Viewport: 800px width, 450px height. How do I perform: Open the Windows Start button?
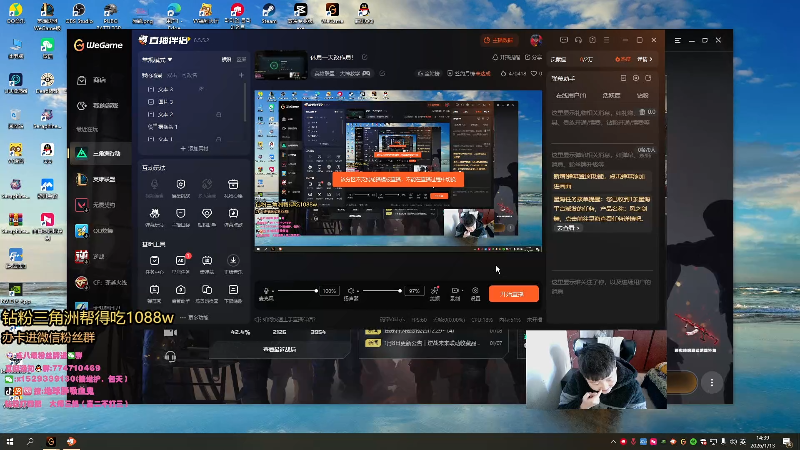(10, 441)
